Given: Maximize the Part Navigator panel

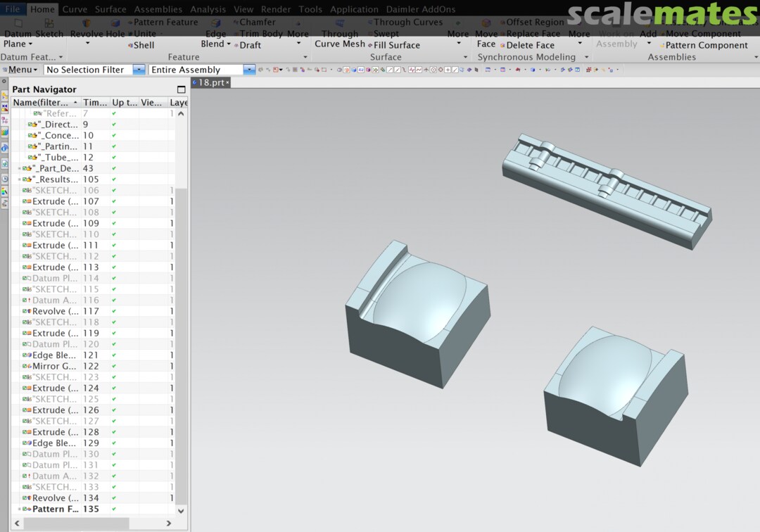Looking at the screenshot, I should pyautogui.click(x=181, y=89).
